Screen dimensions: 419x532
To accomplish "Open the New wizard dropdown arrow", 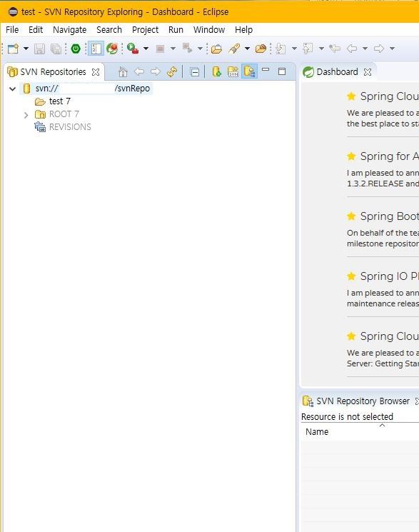I will pos(26,49).
